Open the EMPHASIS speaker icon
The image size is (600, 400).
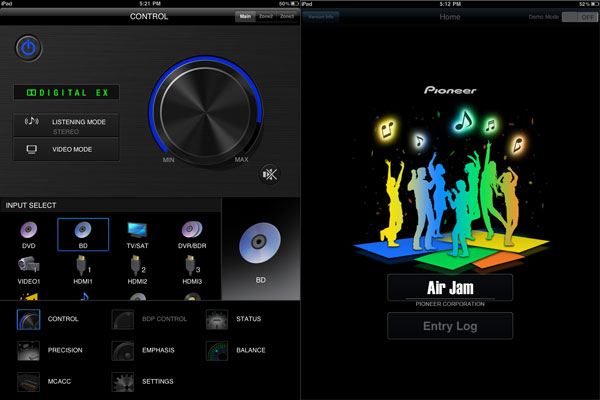tap(122, 351)
